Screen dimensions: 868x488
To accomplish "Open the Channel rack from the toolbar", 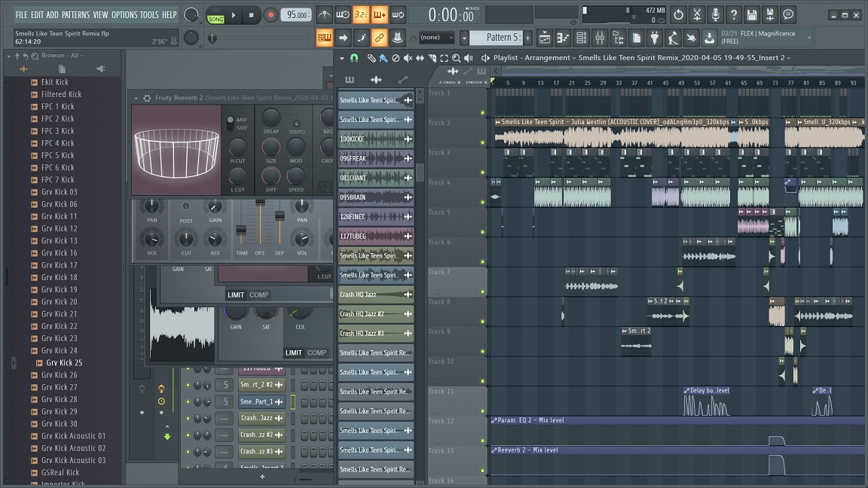I will [x=581, y=38].
